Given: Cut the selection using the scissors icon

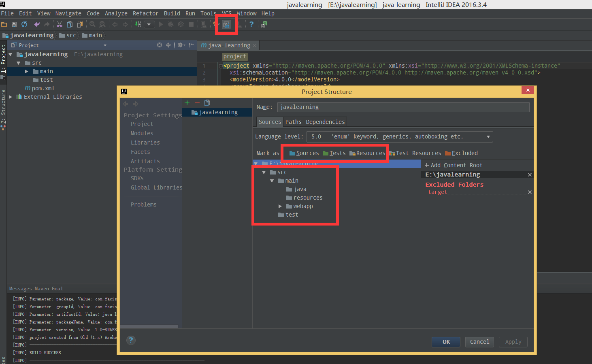Looking at the screenshot, I should click(x=60, y=24).
